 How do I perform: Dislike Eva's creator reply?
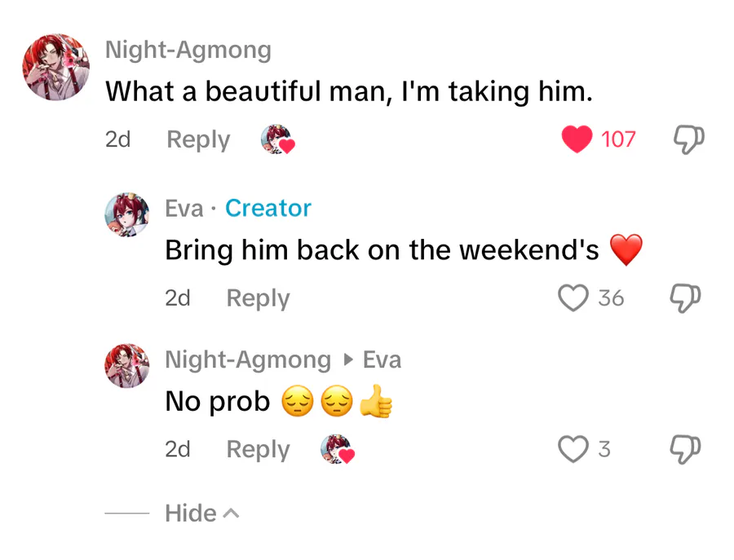pos(685,298)
